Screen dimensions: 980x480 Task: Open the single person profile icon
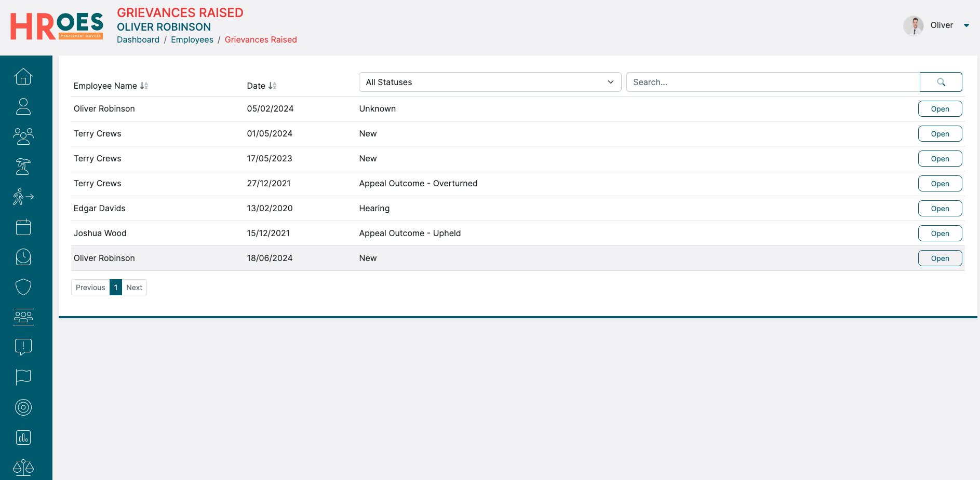click(x=23, y=106)
